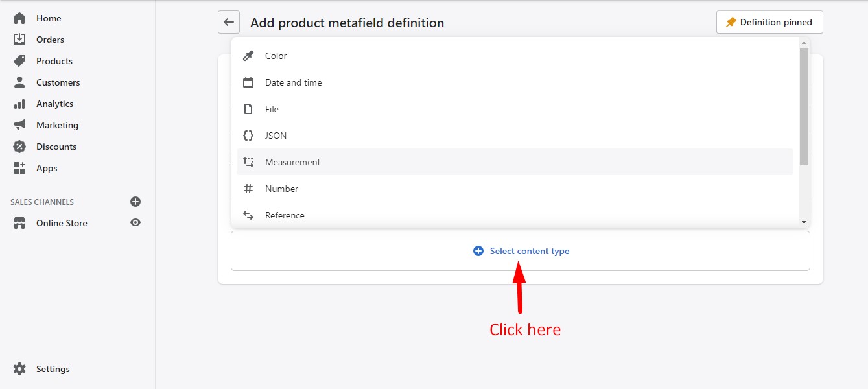Open the Apps section icon

click(x=19, y=168)
